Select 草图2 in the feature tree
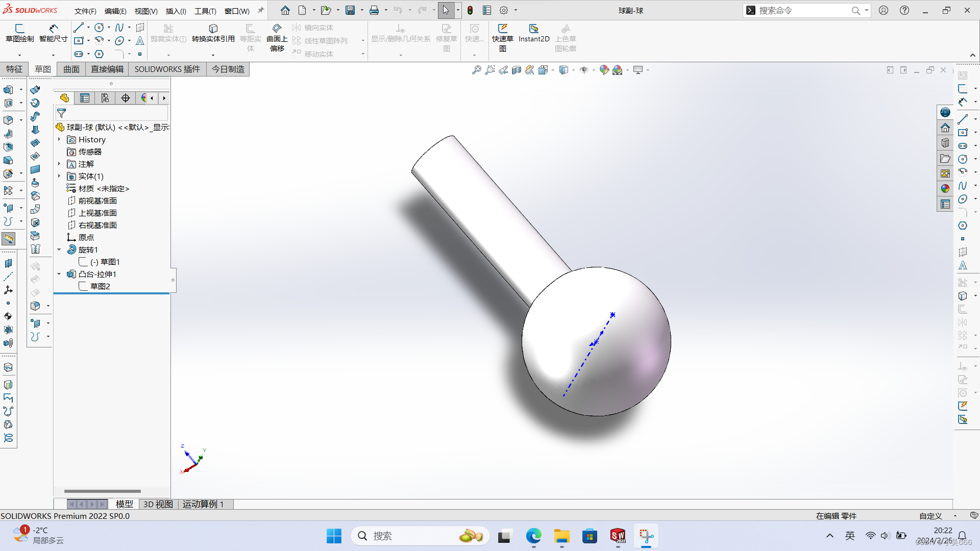Screen dimensions: 980x551 click(x=100, y=286)
